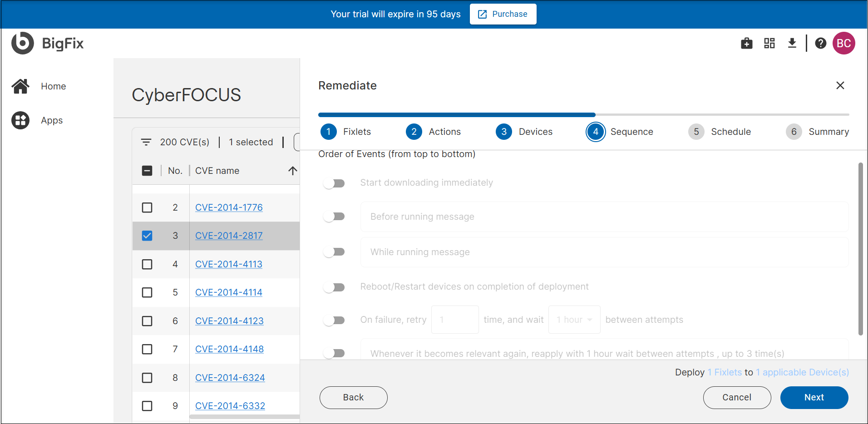Open the help question mark icon
The image size is (868, 424).
click(x=820, y=43)
